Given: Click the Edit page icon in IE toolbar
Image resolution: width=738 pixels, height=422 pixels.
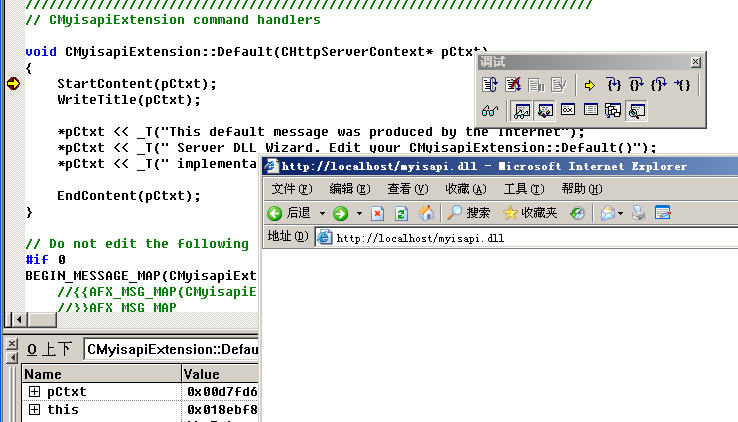Looking at the screenshot, I should point(663,213).
